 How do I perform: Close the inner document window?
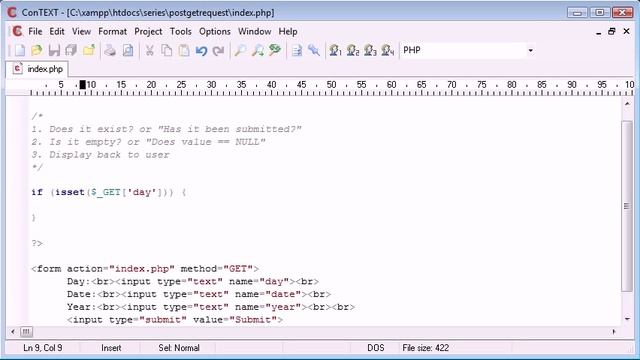pos(627,31)
